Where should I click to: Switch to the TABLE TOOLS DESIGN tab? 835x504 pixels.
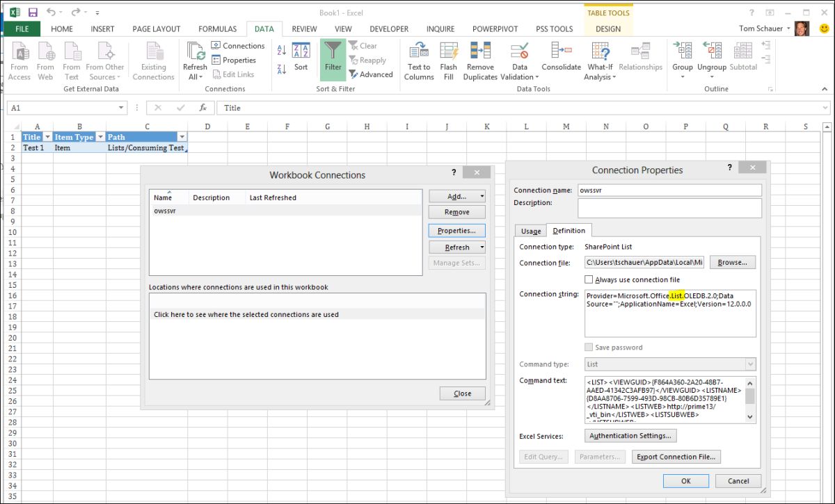pyautogui.click(x=608, y=29)
